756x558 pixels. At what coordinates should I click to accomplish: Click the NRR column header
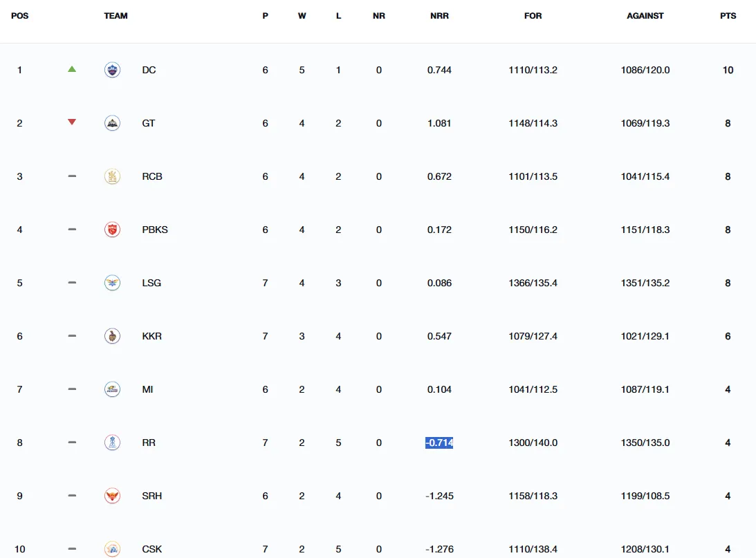tap(439, 16)
